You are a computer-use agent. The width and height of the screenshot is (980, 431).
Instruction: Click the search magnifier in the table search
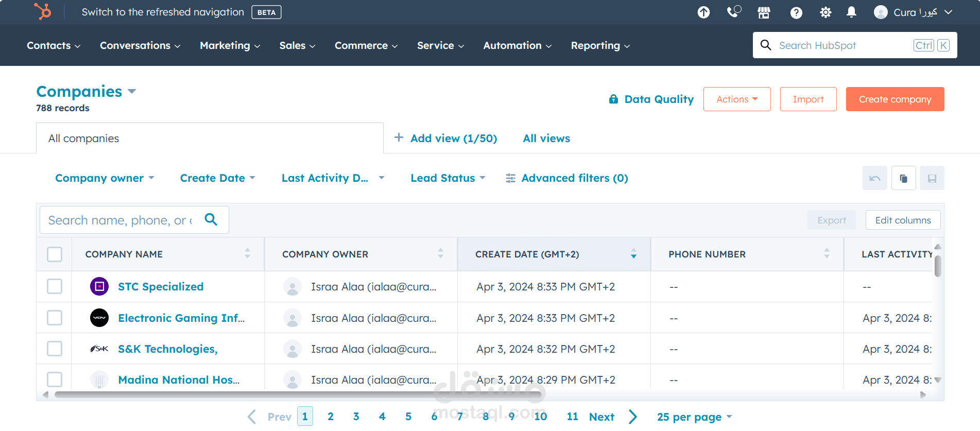pos(211,219)
